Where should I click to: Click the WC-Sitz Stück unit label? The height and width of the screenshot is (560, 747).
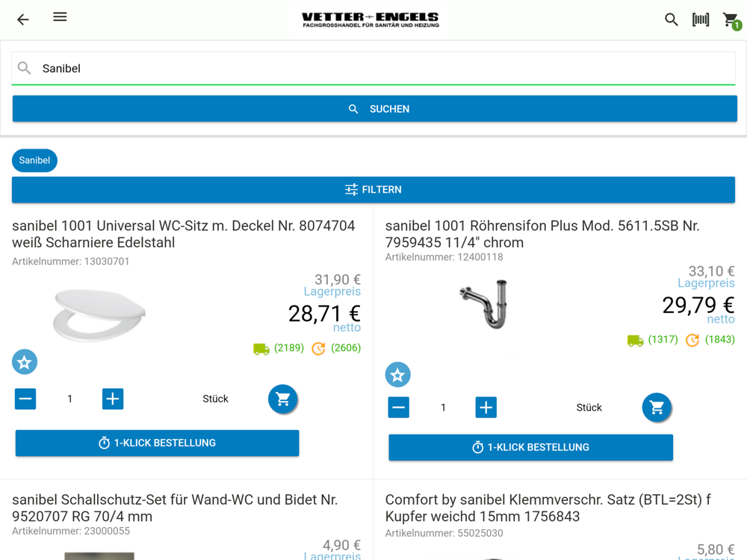coord(215,399)
